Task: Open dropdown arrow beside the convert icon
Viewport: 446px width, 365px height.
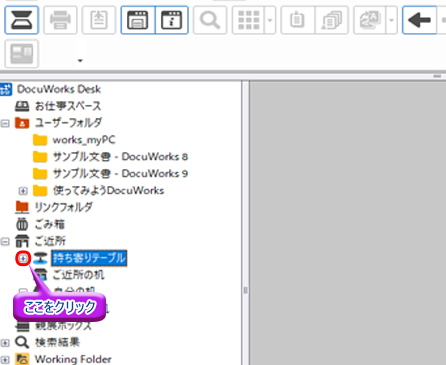Action: (x=392, y=20)
